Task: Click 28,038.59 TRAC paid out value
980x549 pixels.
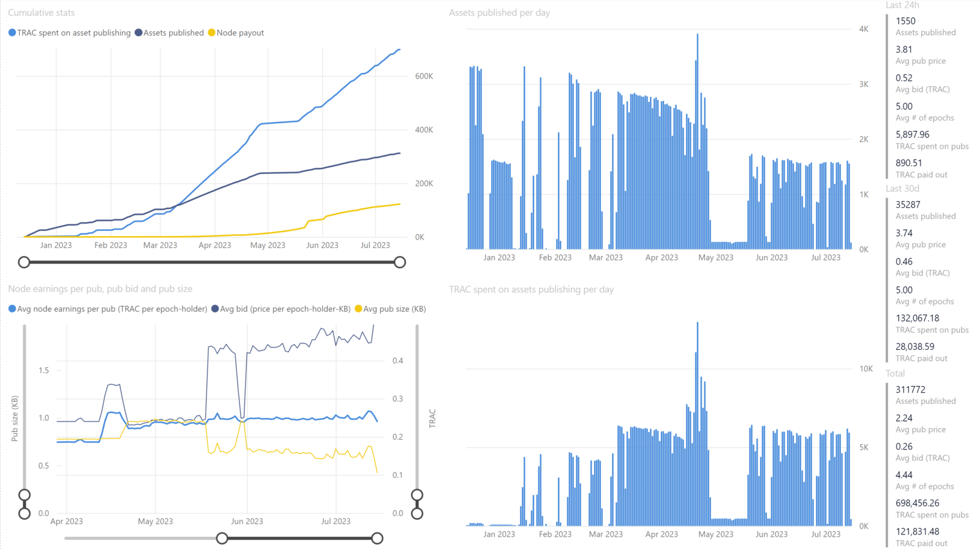Action: [914, 347]
